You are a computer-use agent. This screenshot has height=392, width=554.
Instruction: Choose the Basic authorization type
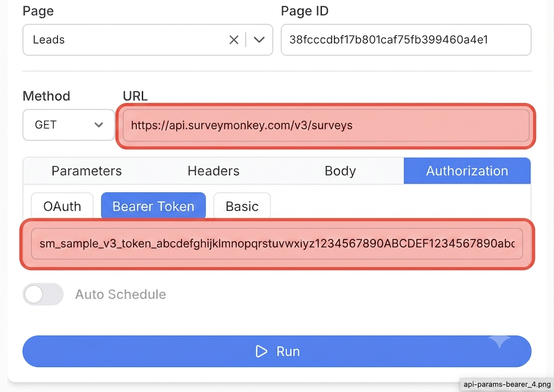(242, 206)
